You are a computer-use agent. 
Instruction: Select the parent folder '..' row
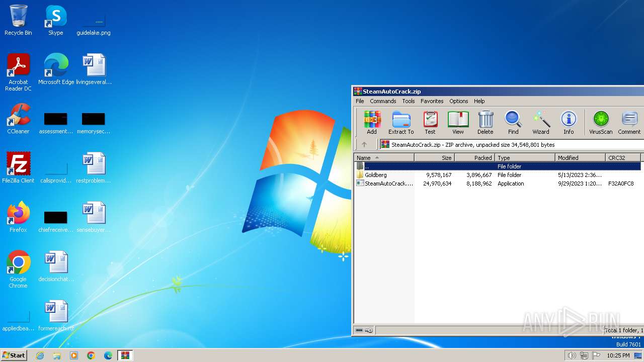pos(498,166)
